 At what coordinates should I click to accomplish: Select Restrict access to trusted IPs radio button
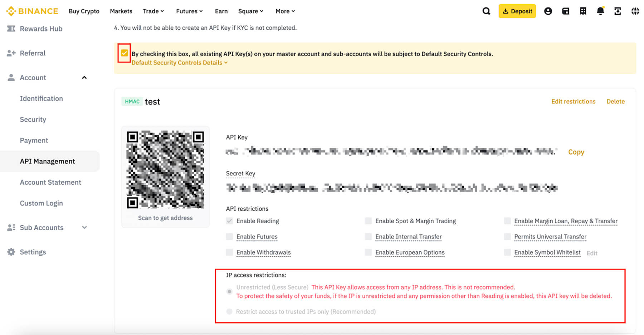point(229,311)
